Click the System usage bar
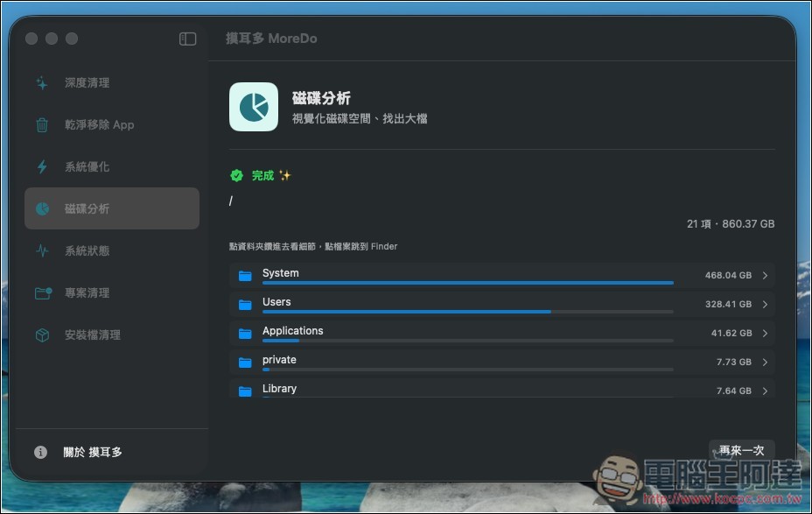 pos(467,283)
